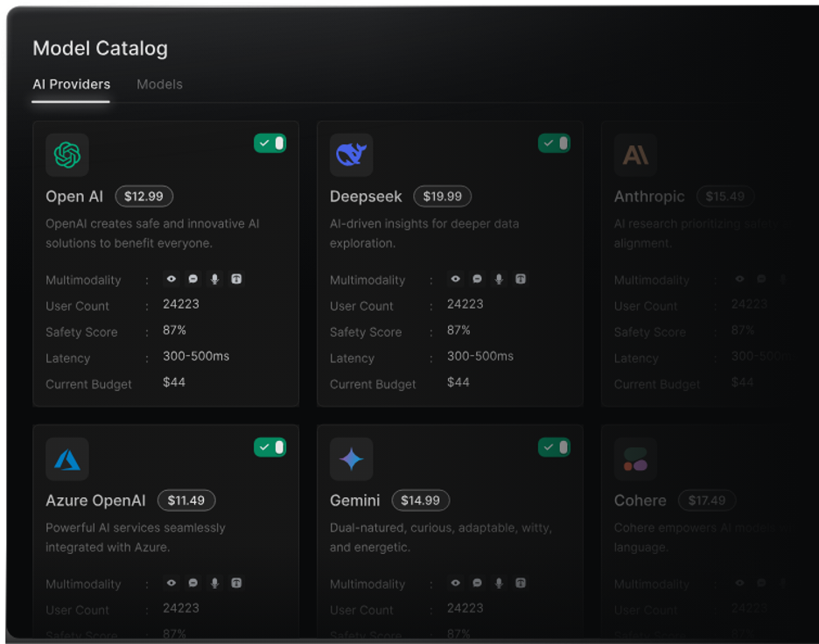Click the $19.99 Deepseek price badge
Screen dimensions: 819x644
pos(443,196)
